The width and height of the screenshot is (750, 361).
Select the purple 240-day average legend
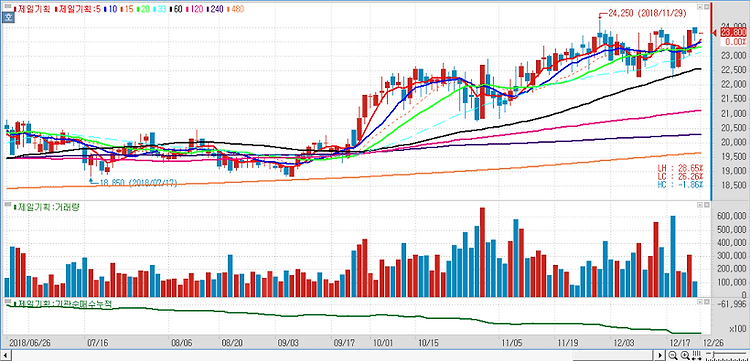pos(215,9)
